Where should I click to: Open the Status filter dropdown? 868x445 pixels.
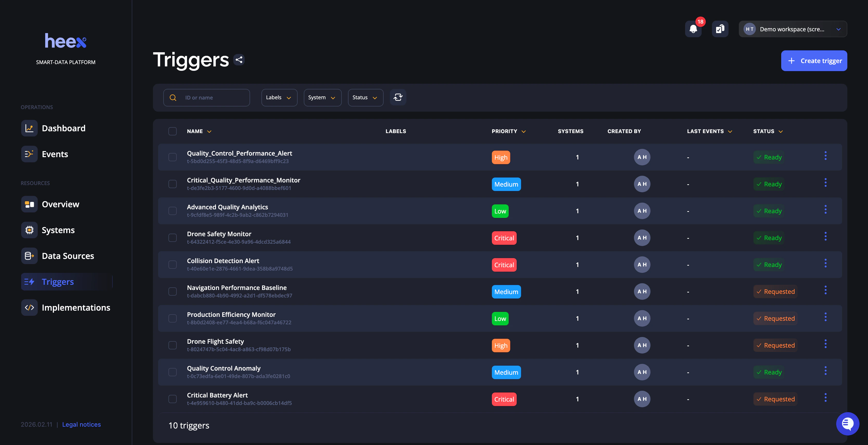pos(365,97)
